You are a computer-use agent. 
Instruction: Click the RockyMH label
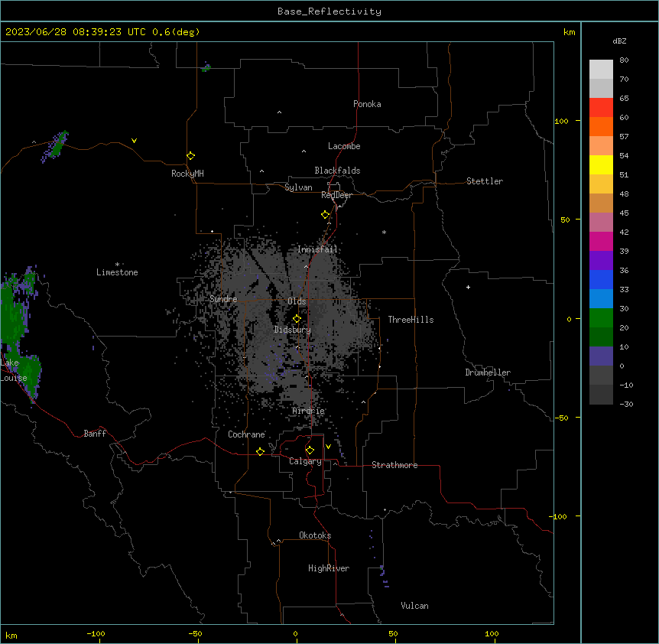pyautogui.click(x=187, y=174)
